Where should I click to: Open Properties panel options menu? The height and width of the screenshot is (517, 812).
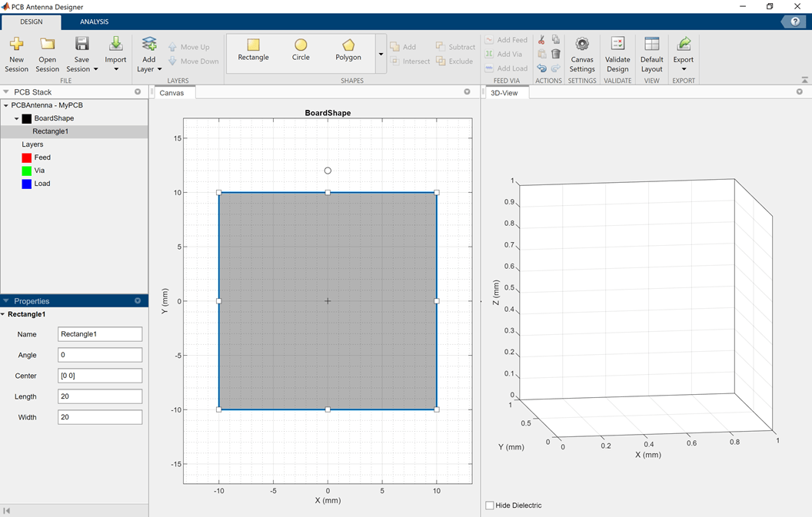click(x=138, y=300)
